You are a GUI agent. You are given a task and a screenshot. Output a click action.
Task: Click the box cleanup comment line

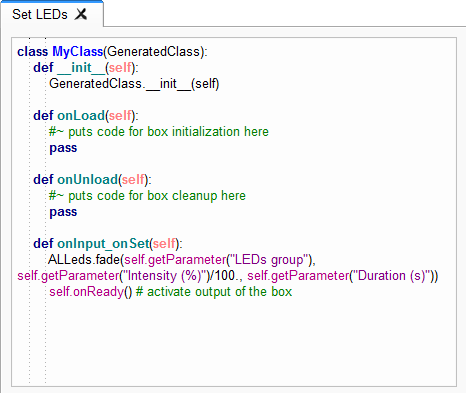(x=147, y=196)
